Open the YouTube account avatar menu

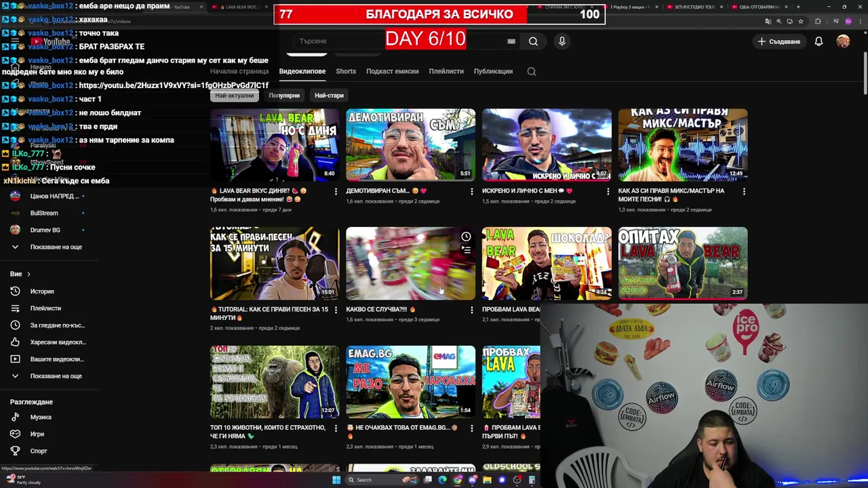843,41
